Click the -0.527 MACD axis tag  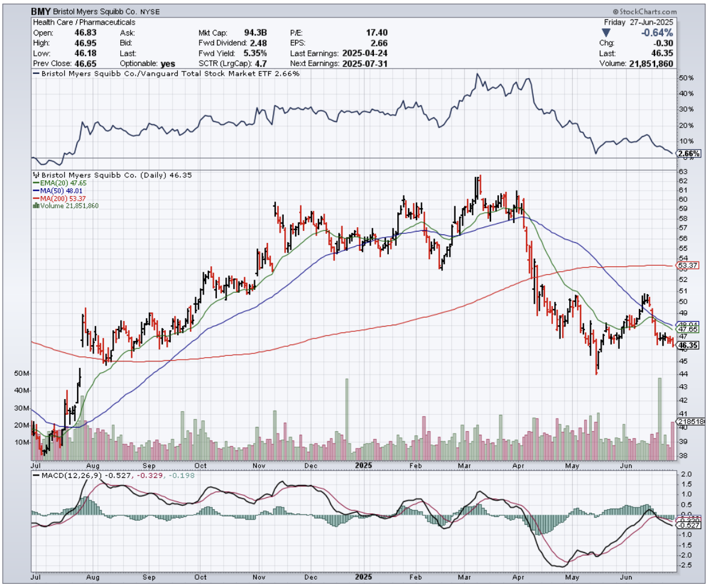coord(690,525)
